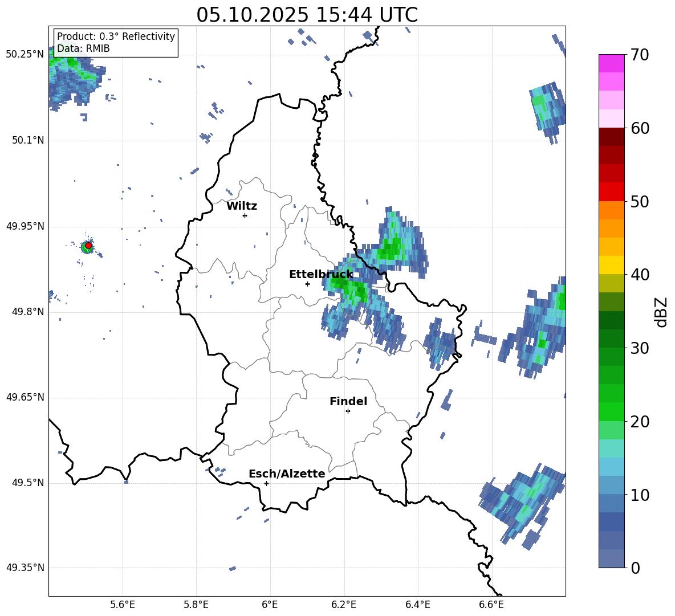The image size is (675, 616).
Task: Click the 6.2°E longitude label
Action: [x=344, y=605]
